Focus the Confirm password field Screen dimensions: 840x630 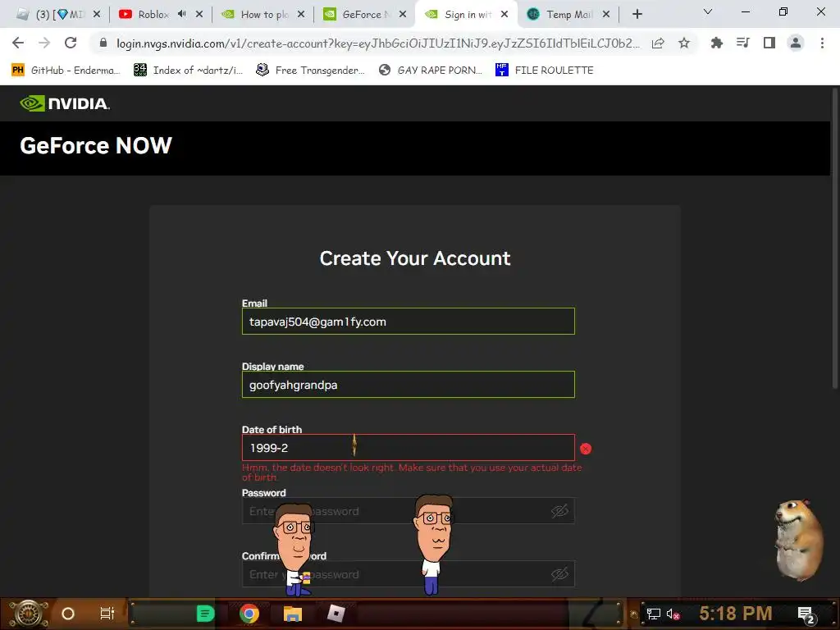(x=409, y=574)
